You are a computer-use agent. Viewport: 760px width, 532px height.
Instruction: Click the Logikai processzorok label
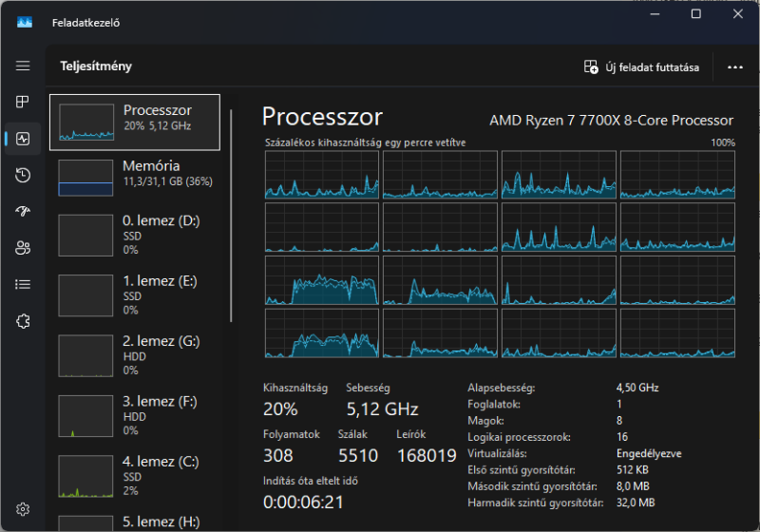(x=519, y=437)
